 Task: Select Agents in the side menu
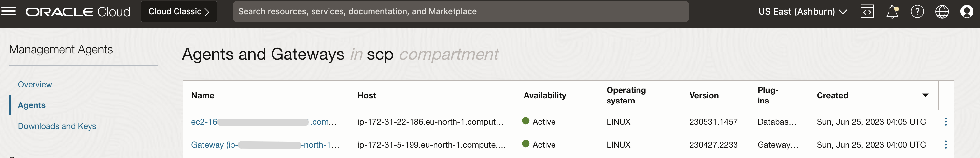point(32,105)
